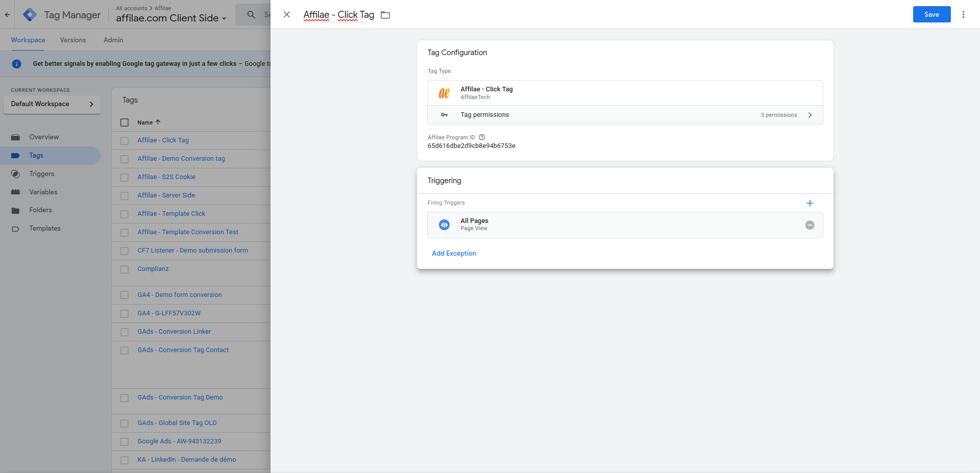Click the Overview briefcase icon
The height and width of the screenshot is (473, 980).
pyautogui.click(x=15, y=137)
